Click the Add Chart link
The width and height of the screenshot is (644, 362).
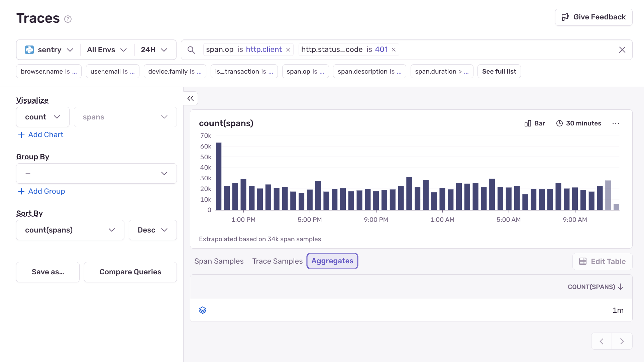41,135
